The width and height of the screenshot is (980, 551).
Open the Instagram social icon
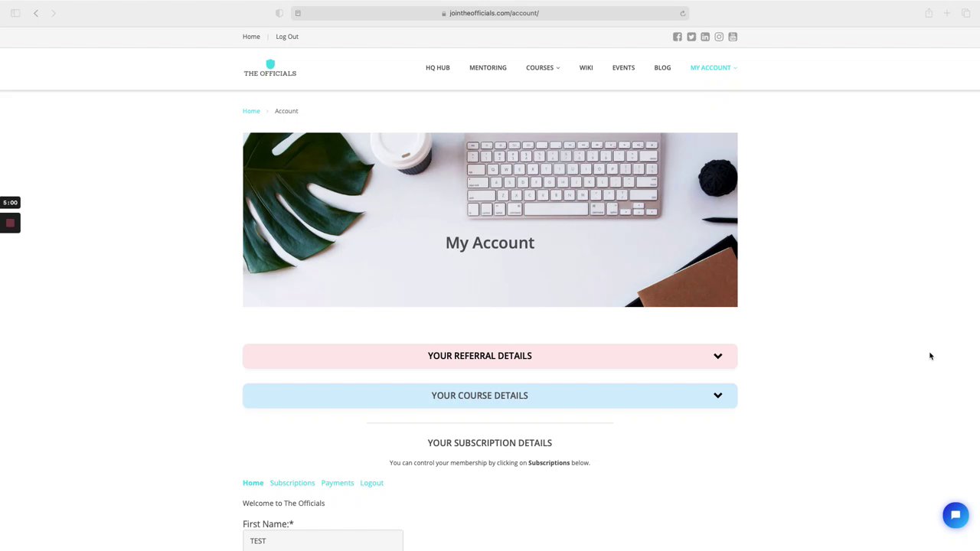(719, 37)
